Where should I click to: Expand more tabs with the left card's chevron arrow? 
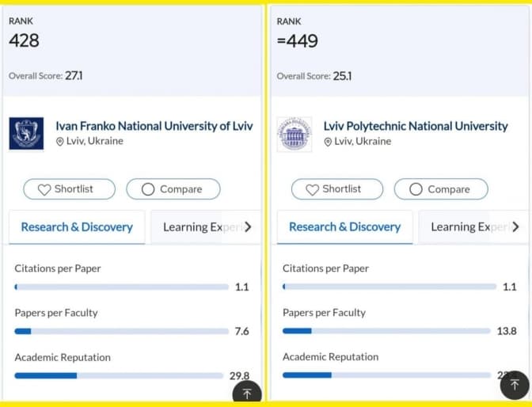pos(248,227)
